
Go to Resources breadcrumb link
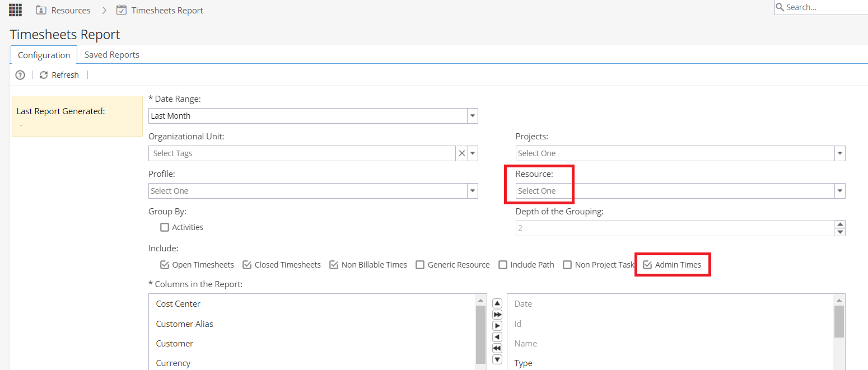click(71, 10)
